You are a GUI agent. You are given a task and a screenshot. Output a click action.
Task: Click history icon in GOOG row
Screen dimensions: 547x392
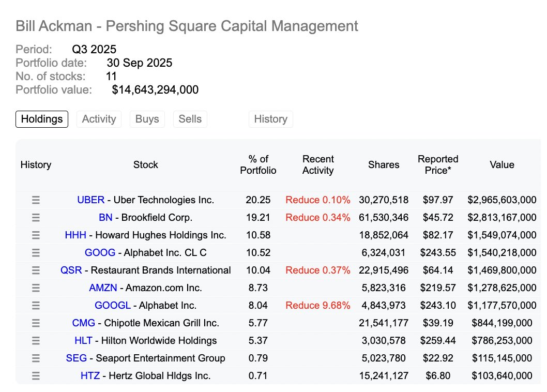tap(36, 253)
